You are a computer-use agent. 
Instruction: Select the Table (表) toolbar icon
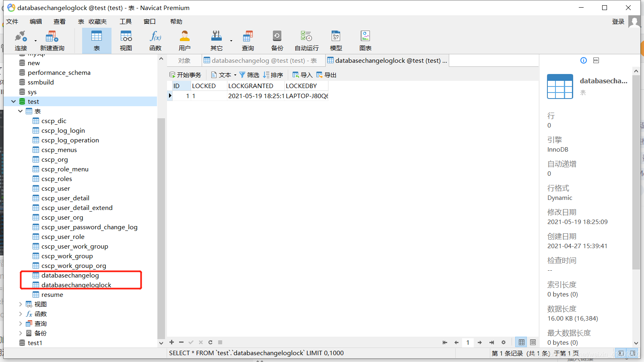[x=97, y=41]
